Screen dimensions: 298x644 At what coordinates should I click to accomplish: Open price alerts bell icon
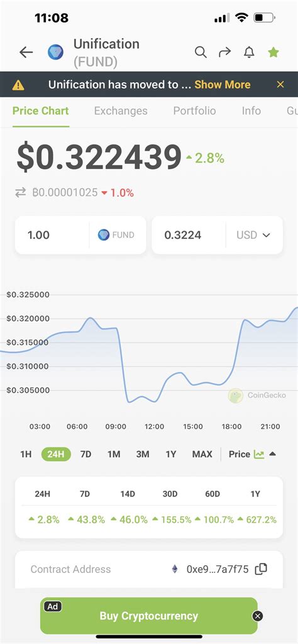[249, 52]
